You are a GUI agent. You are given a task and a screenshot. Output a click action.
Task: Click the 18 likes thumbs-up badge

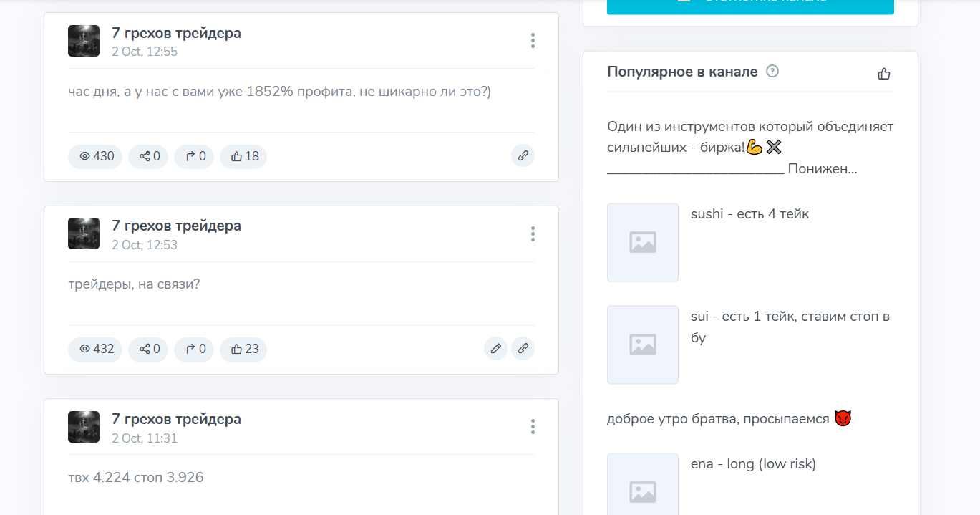[x=243, y=157]
